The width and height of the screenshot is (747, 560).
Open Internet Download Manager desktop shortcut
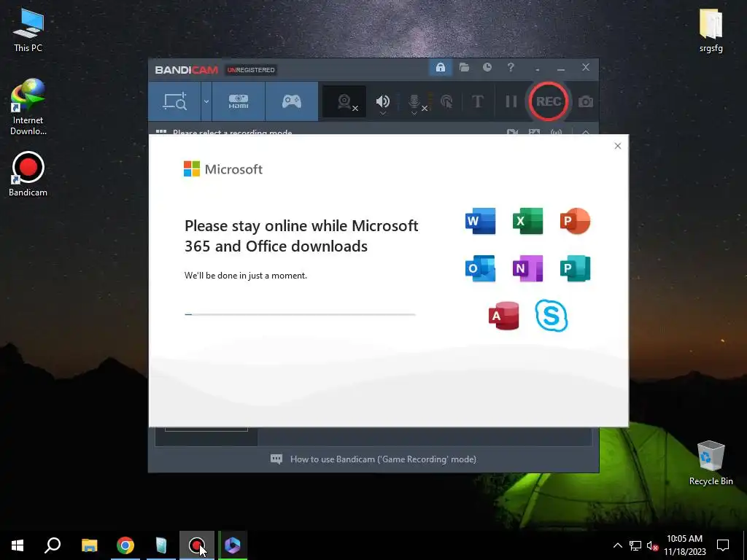(28, 106)
